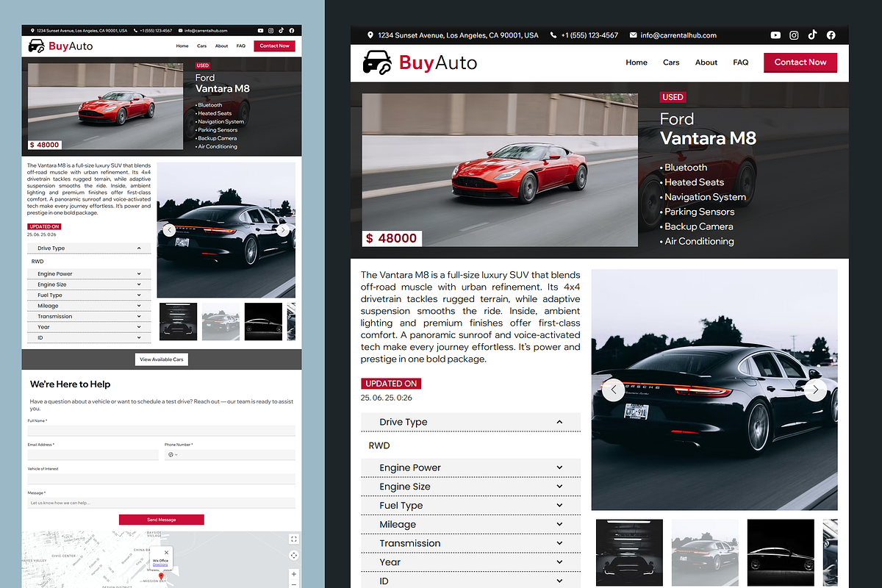The image size is (882, 588).
Task: Expand Mileage in right preview
Action: [x=470, y=524]
